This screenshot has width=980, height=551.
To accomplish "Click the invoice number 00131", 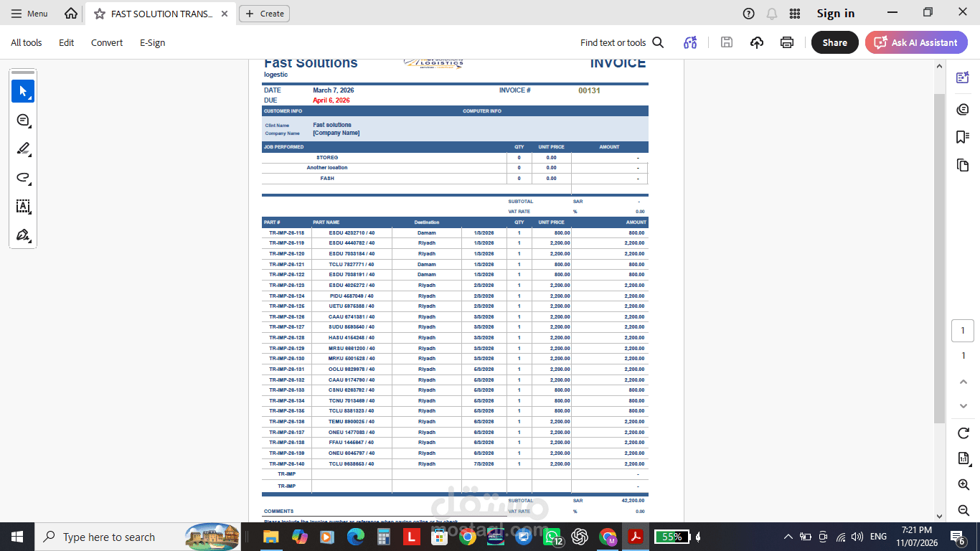I will [x=589, y=90].
